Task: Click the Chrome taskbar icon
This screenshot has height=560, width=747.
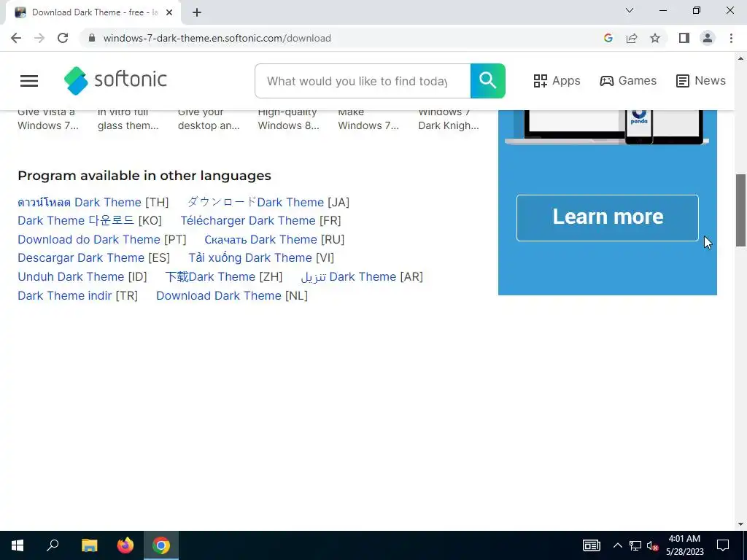Action: point(161,545)
